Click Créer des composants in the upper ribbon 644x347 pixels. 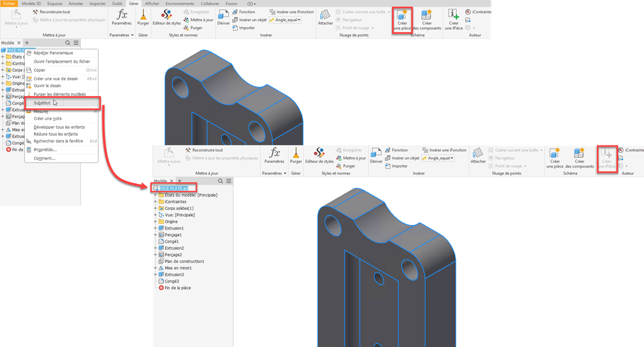(x=426, y=19)
